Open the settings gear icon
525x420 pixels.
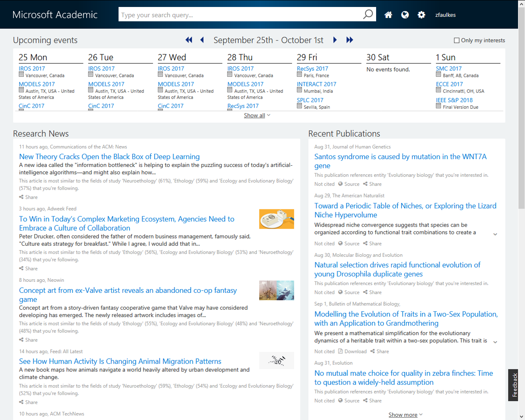422,15
